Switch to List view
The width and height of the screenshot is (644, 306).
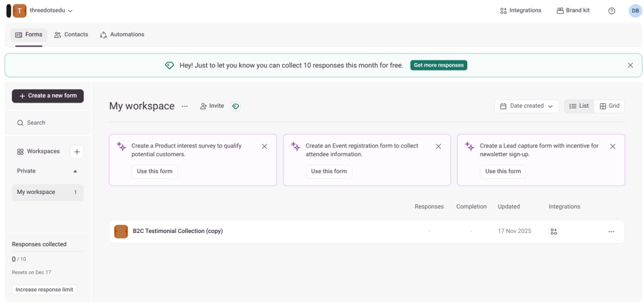[579, 106]
